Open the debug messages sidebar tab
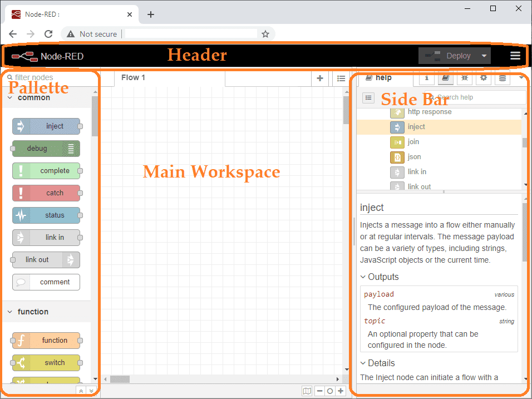532x399 pixels. tap(465, 78)
